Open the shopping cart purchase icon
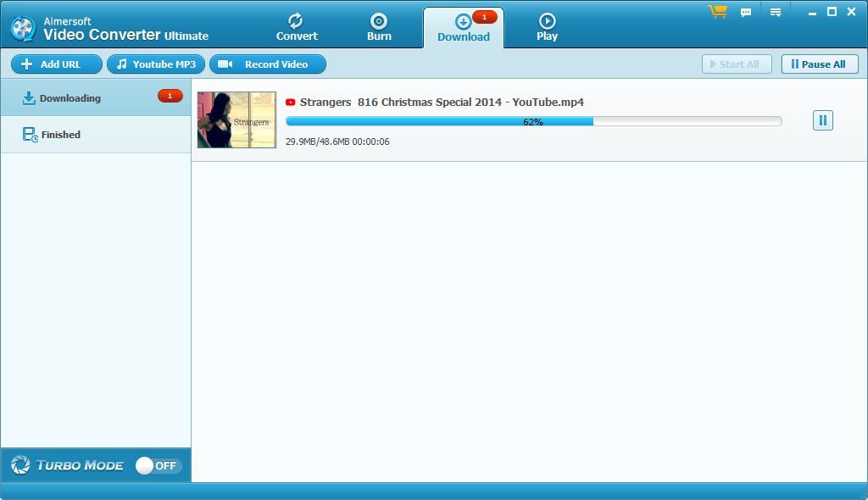The height and width of the screenshot is (500, 868). (x=717, y=12)
